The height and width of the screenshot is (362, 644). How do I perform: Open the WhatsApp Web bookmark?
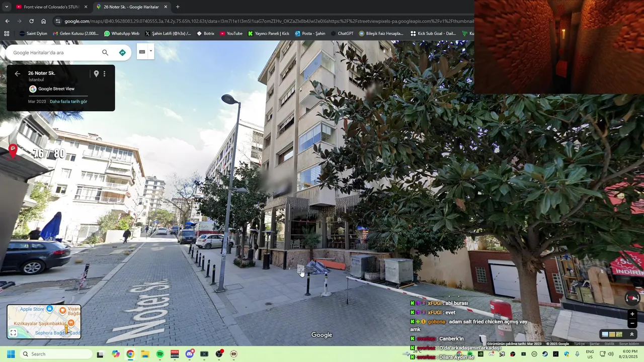121,34
